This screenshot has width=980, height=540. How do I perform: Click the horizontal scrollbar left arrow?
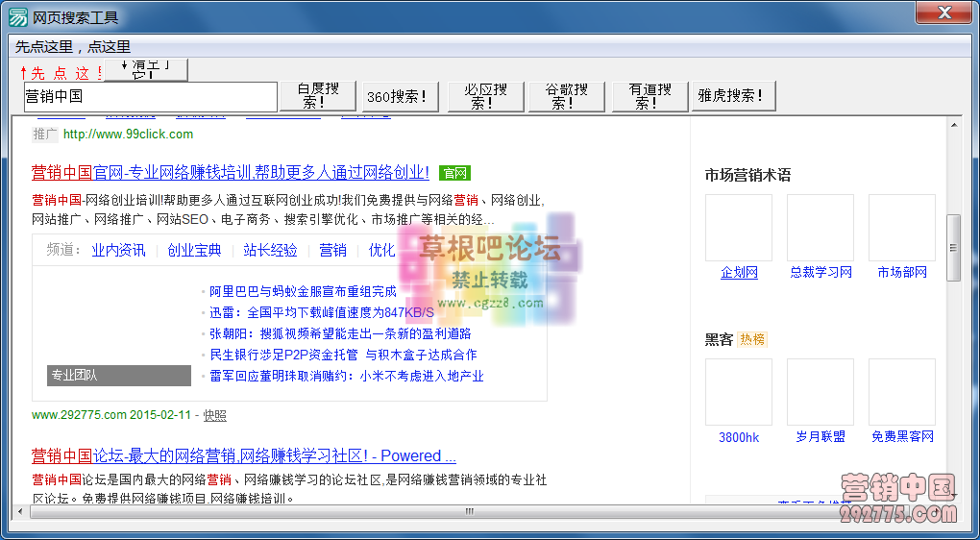pyautogui.click(x=20, y=511)
